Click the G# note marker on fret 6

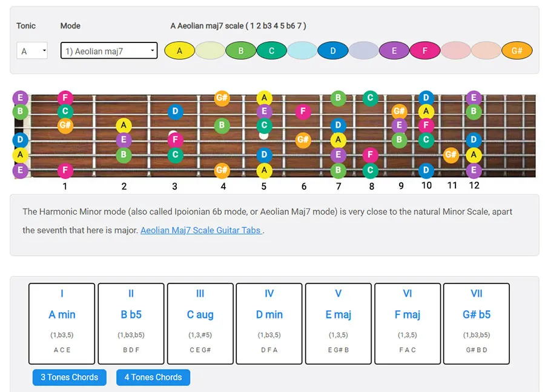tap(303, 140)
